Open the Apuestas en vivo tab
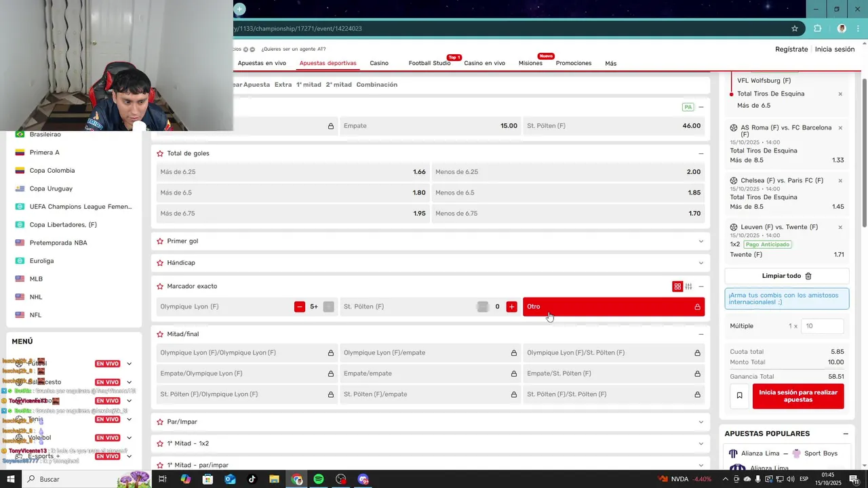The image size is (868, 488). 262,63
